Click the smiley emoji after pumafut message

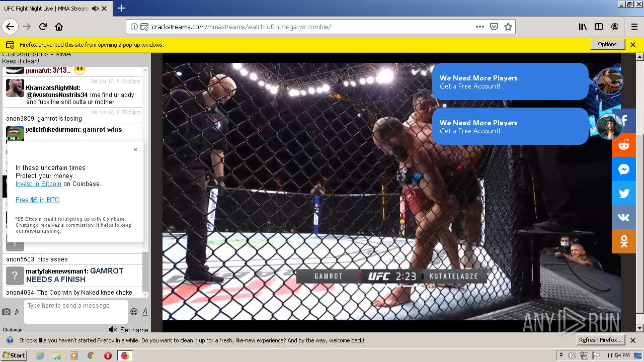pos(79,70)
